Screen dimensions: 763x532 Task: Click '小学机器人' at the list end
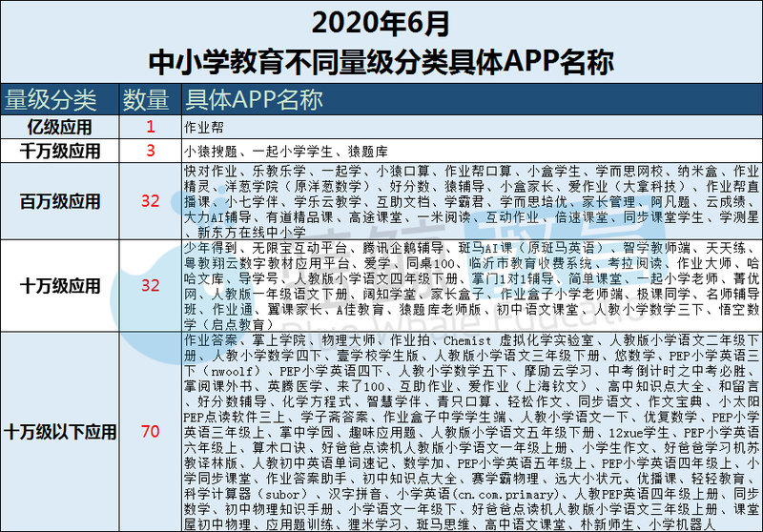tap(681, 524)
